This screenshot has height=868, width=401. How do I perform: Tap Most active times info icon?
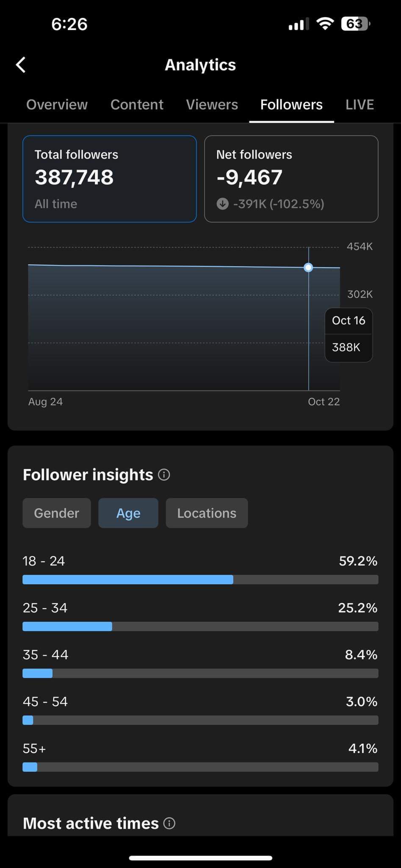(169, 823)
